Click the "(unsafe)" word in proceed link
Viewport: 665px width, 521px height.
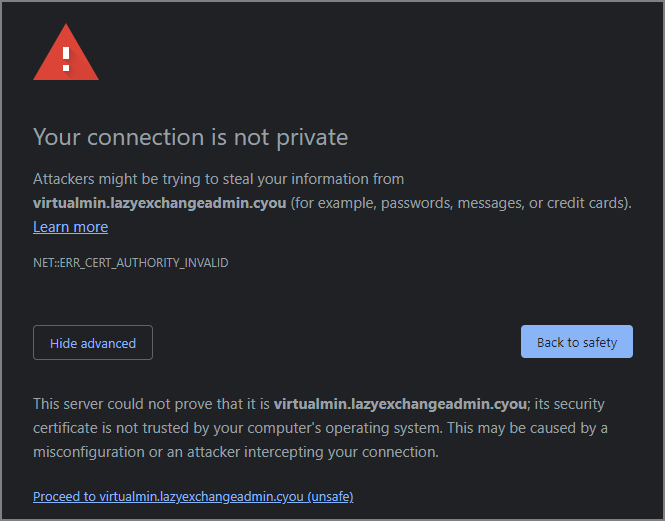tap(330, 496)
